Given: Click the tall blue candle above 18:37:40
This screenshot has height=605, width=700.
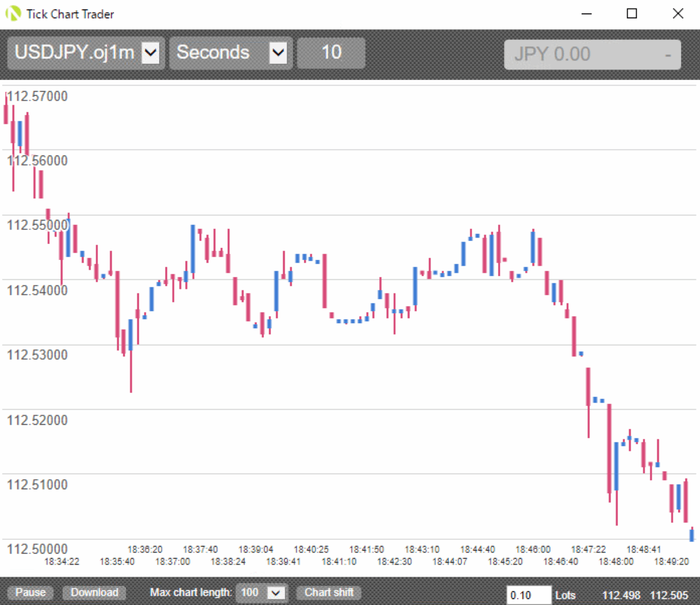Looking at the screenshot, I should click(193, 248).
